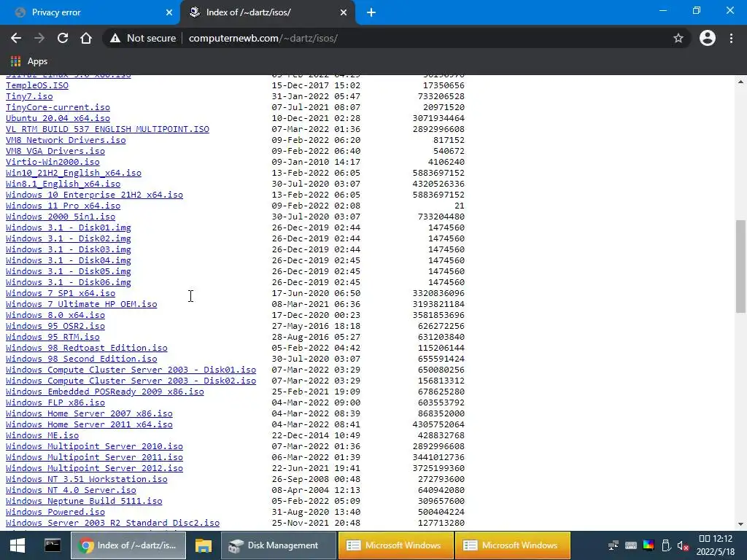Close the Index of /~dartz/isos/ tab
Screen dimensions: 747x560
[x=344, y=12]
